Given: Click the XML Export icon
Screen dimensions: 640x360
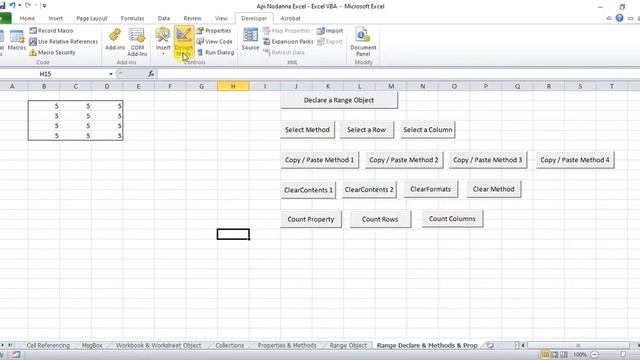Looking at the screenshot, I should (x=321, y=42).
